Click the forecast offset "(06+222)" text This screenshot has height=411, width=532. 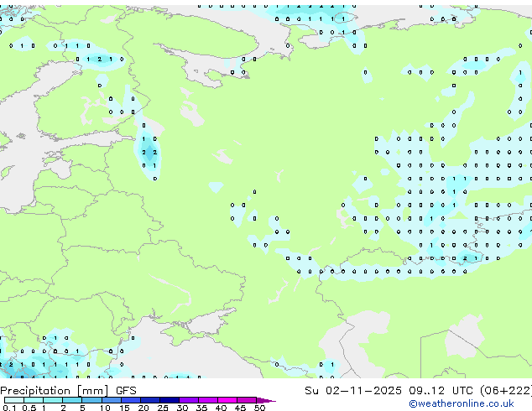tap(506, 391)
